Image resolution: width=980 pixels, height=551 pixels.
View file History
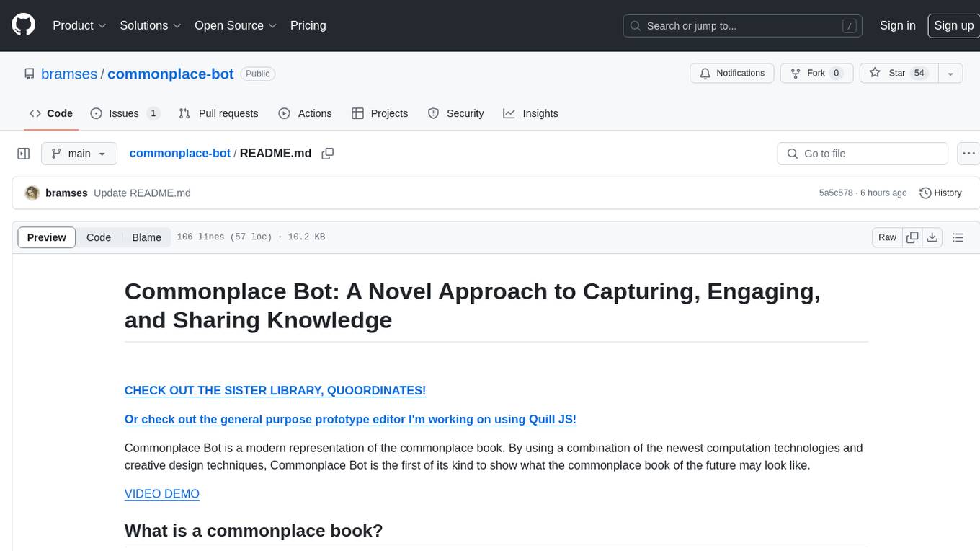pos(940,193)
